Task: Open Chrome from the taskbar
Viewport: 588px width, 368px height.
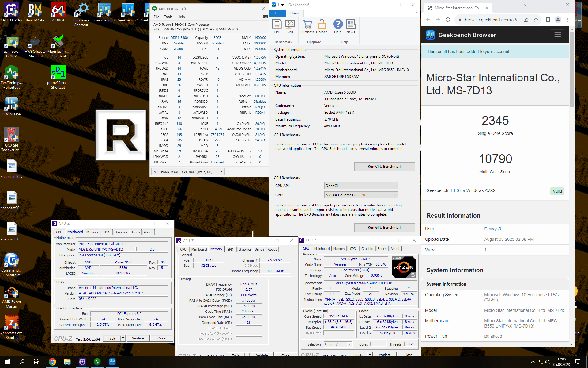Action: (x=52, y=362)
